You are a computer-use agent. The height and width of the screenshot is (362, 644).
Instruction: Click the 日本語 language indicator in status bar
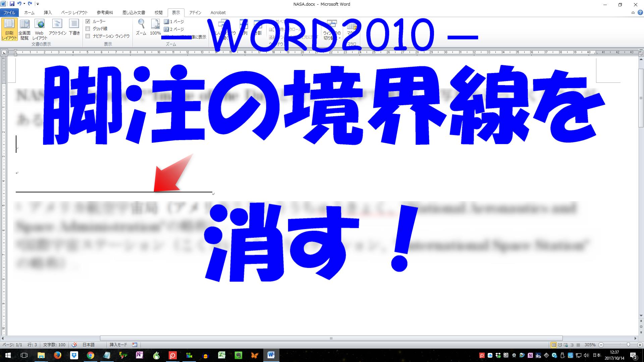point(89,345)
